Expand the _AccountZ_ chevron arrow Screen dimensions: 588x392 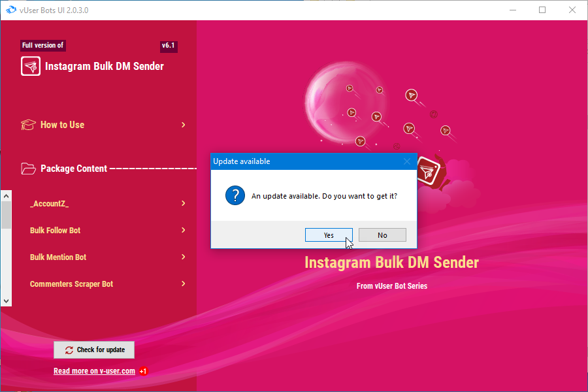(184, 203)
